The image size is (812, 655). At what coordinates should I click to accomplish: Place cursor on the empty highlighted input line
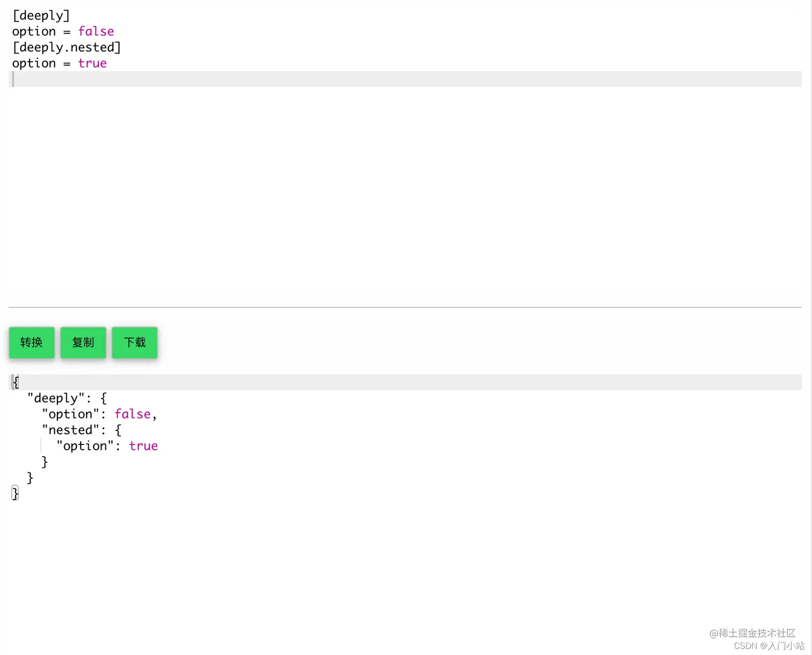[x=405, y=79]
